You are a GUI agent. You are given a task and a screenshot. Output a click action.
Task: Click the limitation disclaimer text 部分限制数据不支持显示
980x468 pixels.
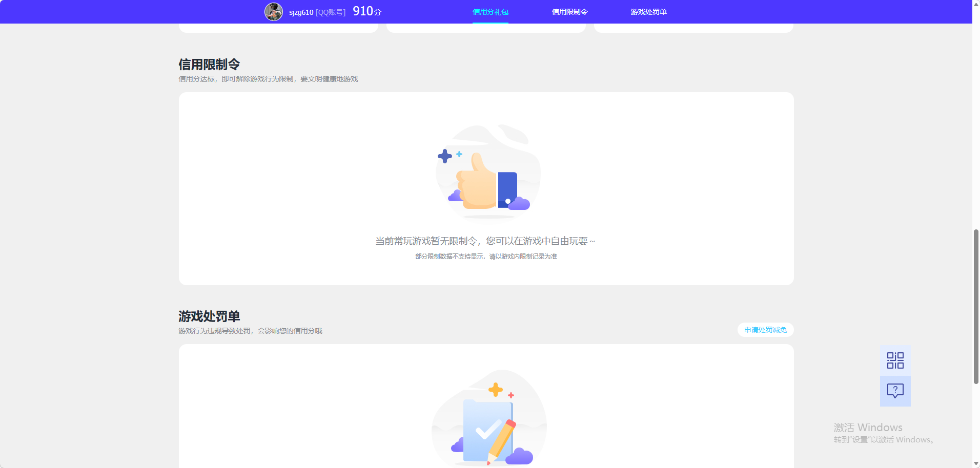[x=485, y=256]
